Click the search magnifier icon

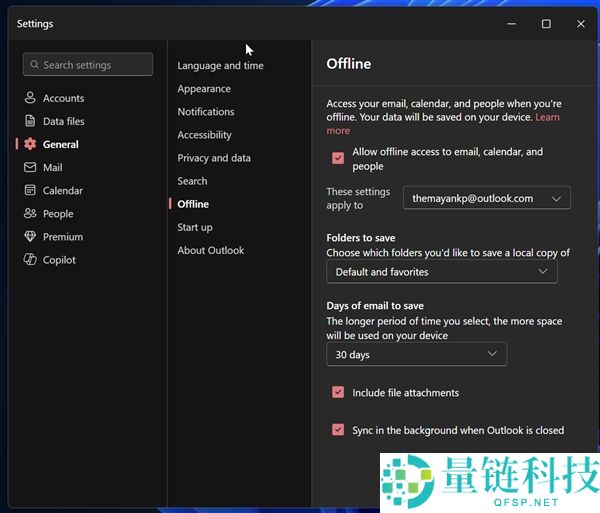[34, 64]
